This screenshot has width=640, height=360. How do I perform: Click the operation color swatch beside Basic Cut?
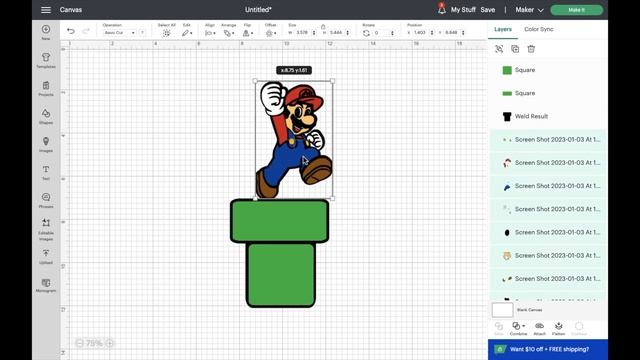142,33
